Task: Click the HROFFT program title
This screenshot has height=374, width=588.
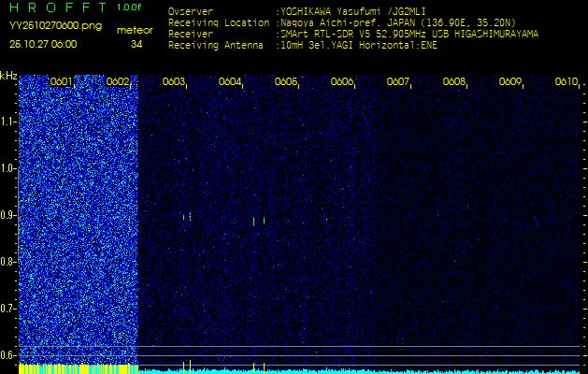Action: pyautogui.click(x=58, y=7)
